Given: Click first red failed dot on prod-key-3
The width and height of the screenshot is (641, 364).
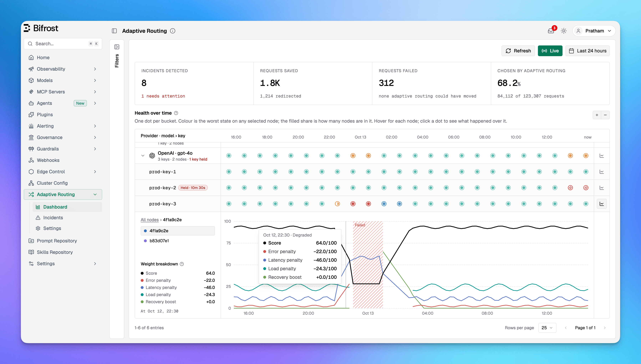Looking at the screenshot, I should point(353,204).
